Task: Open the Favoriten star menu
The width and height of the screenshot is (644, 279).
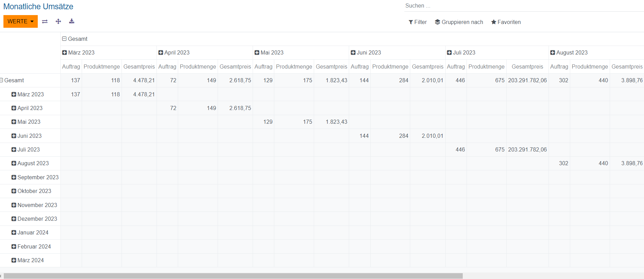Action: point(506,22)
